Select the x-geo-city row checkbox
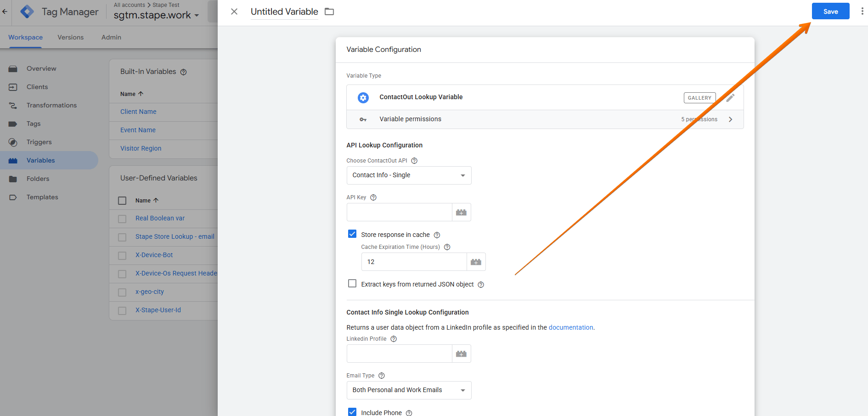868x416 pixels. click(122, 292)
